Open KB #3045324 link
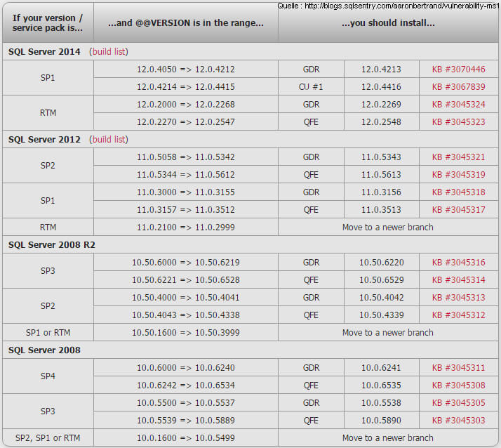 tap(458, 105)
